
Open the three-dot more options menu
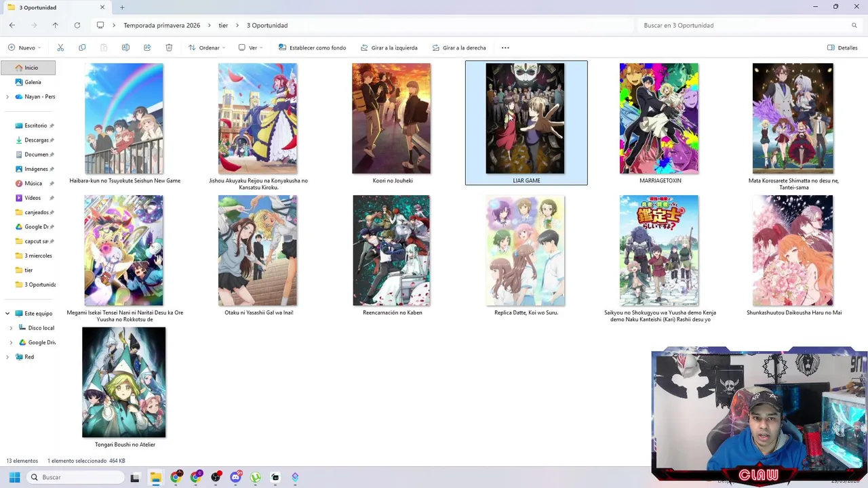coord(505,47)
